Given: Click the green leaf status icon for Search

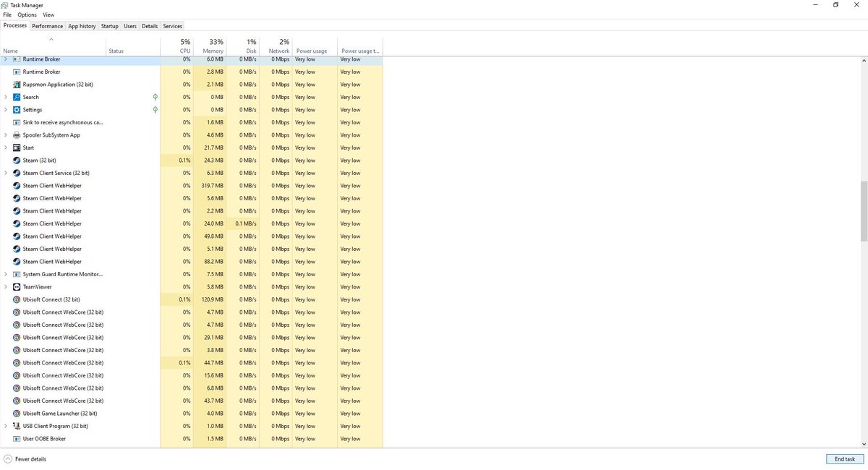Looking at the screenshot, I should tap(155, 97).
